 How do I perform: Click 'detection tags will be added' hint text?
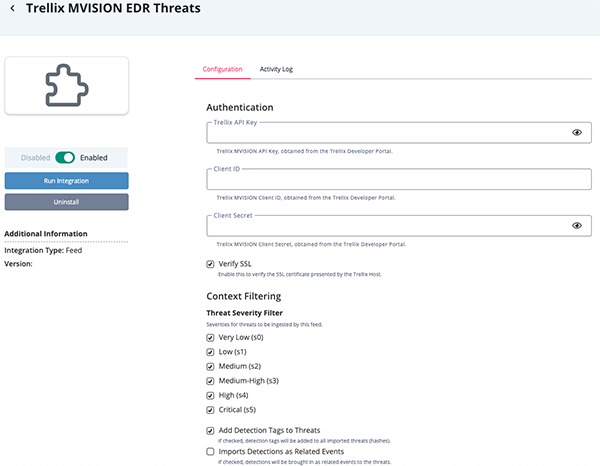pyautogui.click(x=304, y=441)
